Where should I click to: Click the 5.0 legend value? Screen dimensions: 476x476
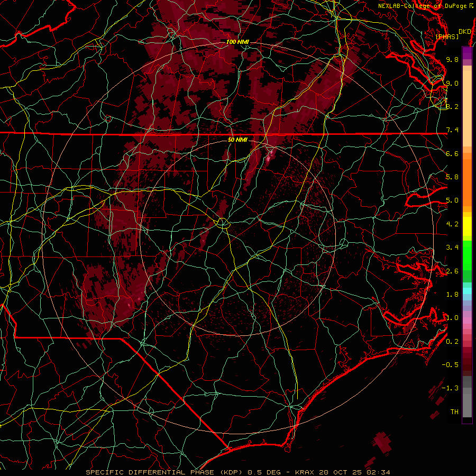[x=452, y=200]
